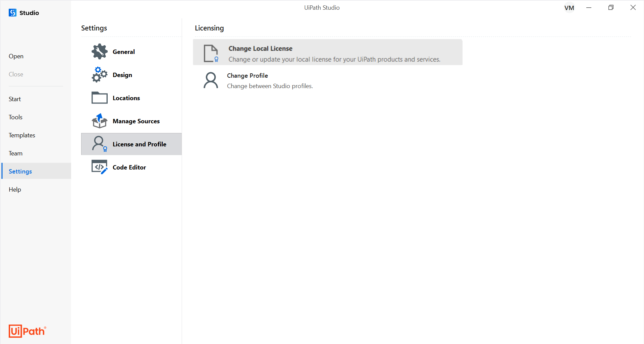Click the Manage Sources package icon

(99, 121)
